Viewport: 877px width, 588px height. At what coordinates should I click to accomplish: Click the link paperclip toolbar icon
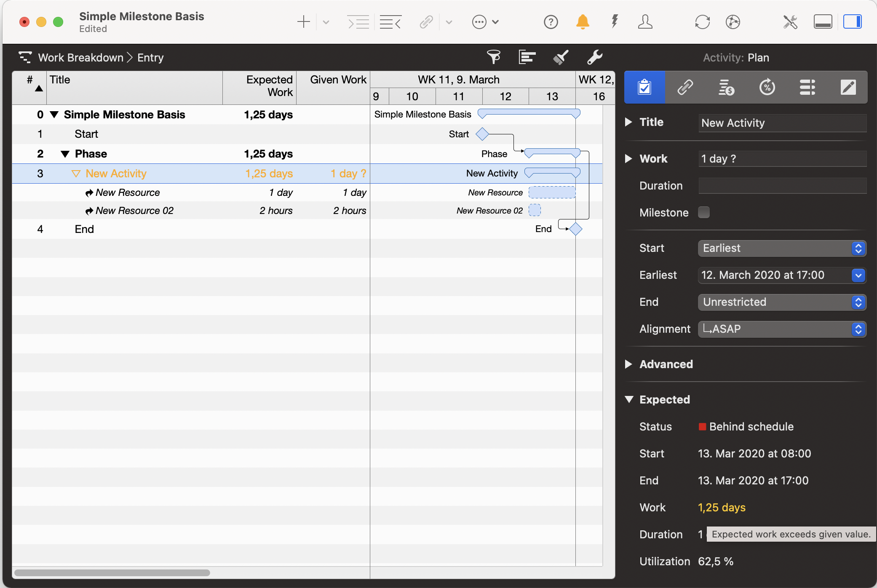(426, 22)
